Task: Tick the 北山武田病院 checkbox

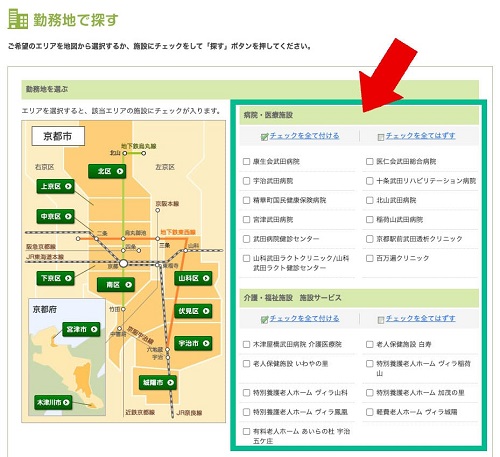Action: pos(369,200)
